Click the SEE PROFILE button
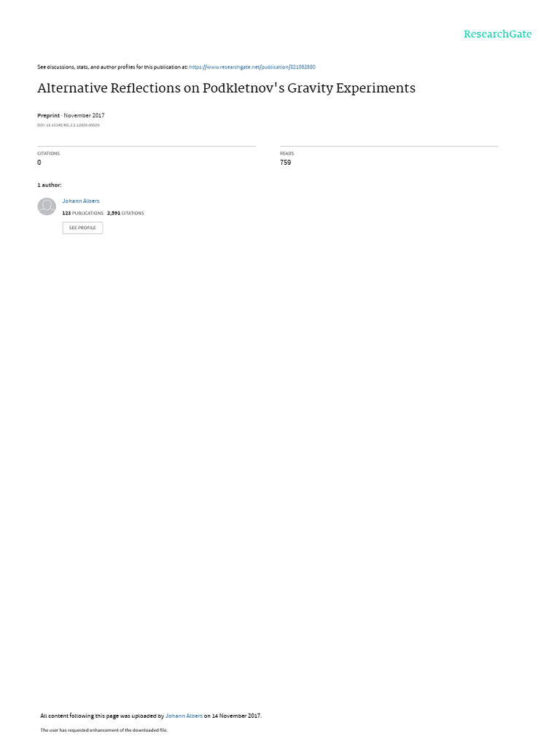The width and height of the screenshot is (560, 747). coord(82,228)
